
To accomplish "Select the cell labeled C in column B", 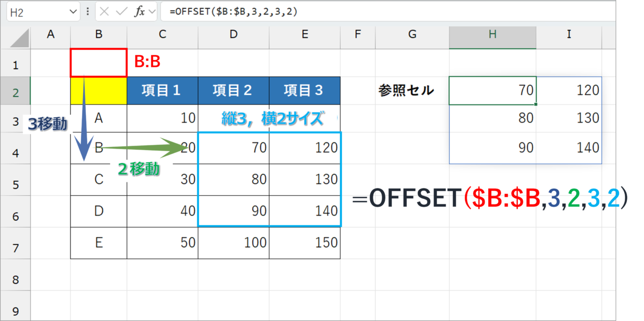I will point(99,180).
